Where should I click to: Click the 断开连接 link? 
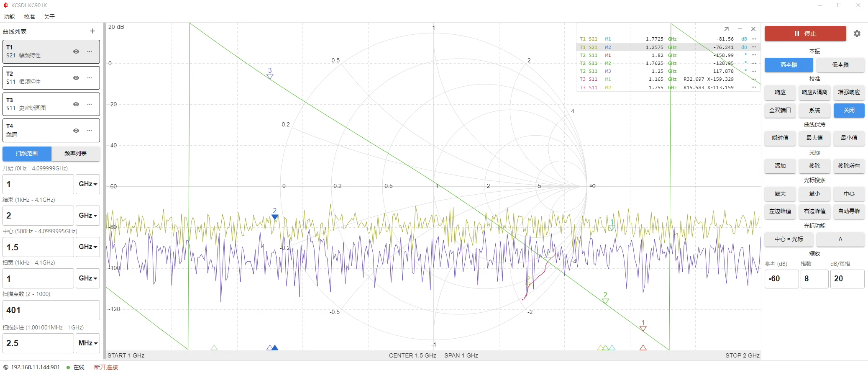106,367
